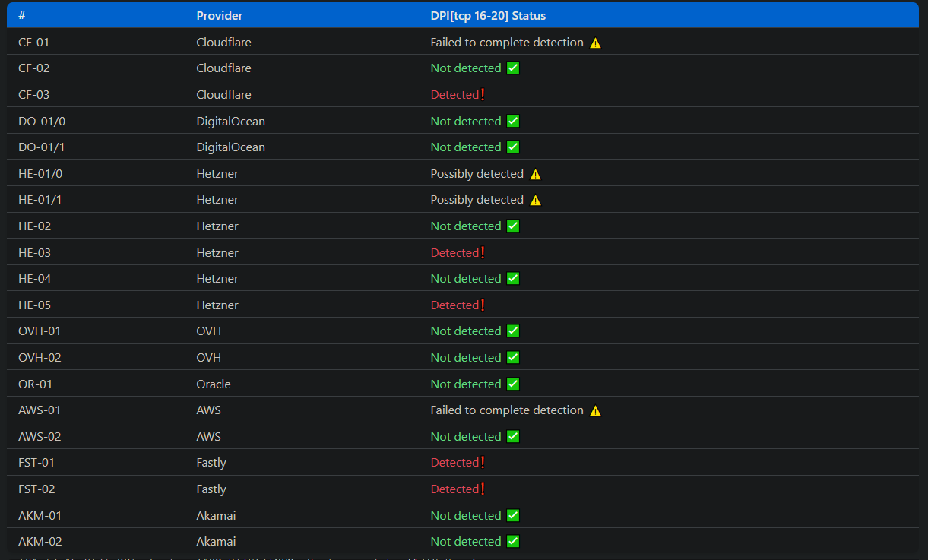Click 'DigitalOcean' provider in row DO-01/0
This screenshot has height=560, width=928.
tap(230, 121)
